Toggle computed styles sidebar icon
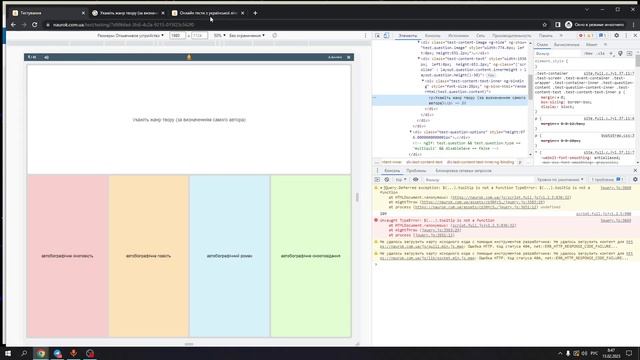 point(629,53)
